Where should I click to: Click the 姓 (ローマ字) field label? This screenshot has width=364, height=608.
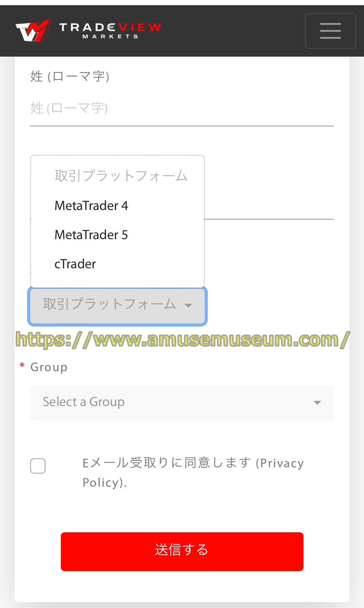[70, 77]
